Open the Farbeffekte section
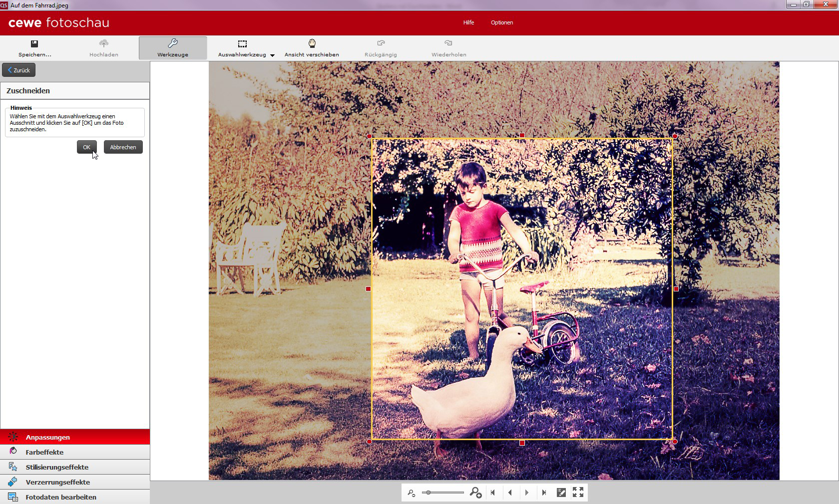 click(75, 452)
